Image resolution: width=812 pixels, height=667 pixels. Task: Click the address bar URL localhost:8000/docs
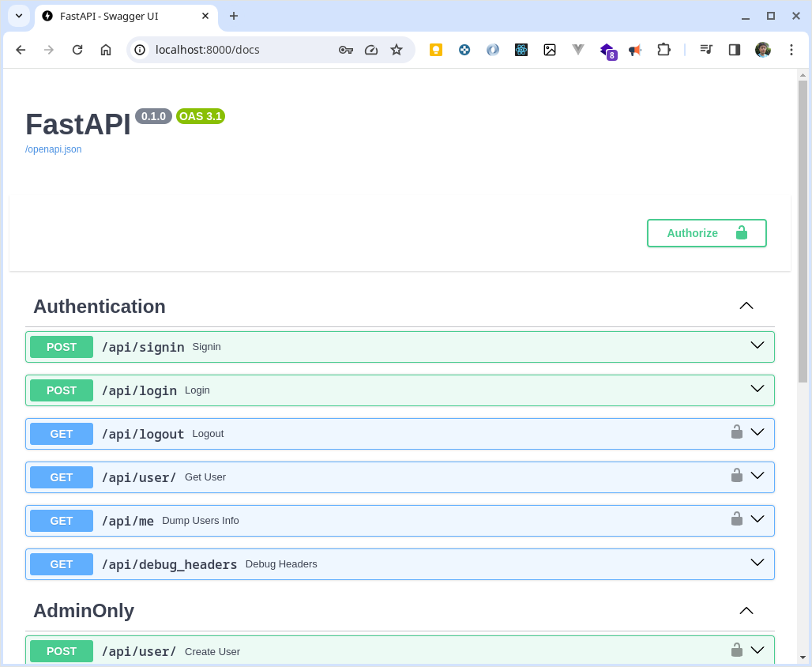[x=207, y=50]
